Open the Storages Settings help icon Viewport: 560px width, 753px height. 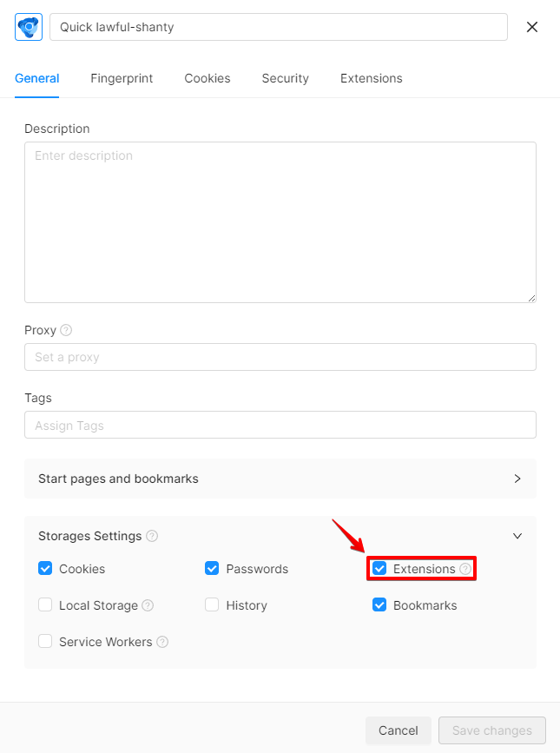coord(152,536)
